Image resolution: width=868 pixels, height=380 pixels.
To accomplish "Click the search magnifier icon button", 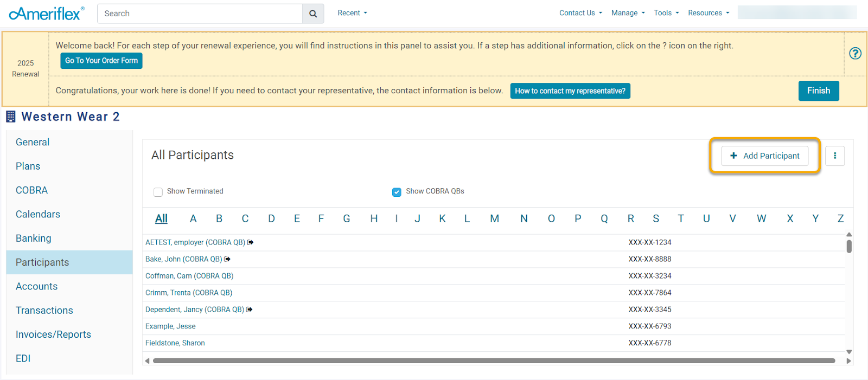I will point(313,14).
